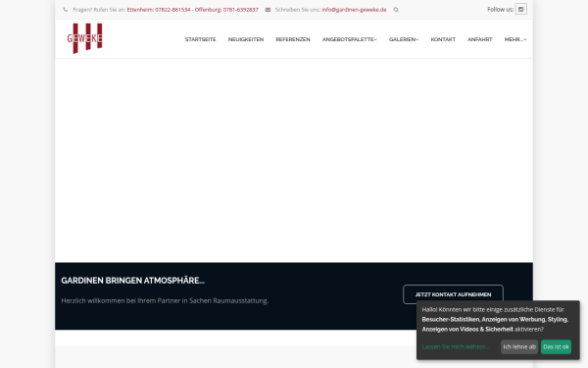The width and height of the screenshot is (588, 368).
Task: Click Lassen Sie mich wählen link
Action: click(456, 347)
